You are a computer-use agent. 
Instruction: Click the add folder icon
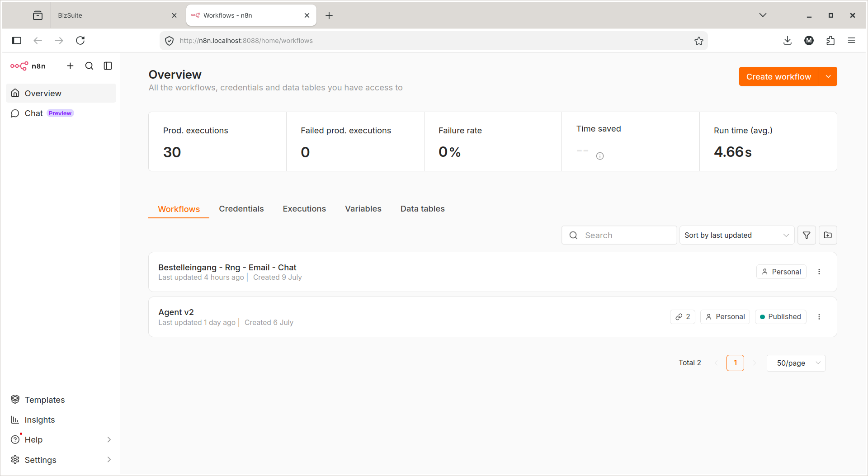coord(828,235)
